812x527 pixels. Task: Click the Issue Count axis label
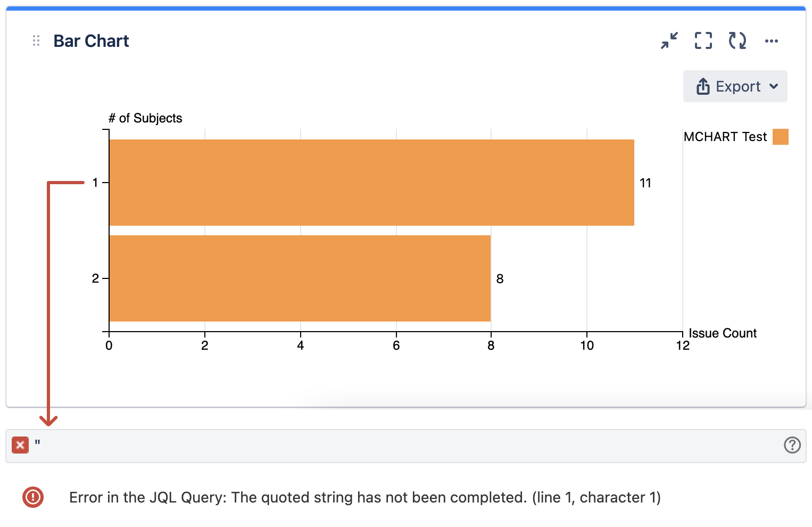click(722, 333)
